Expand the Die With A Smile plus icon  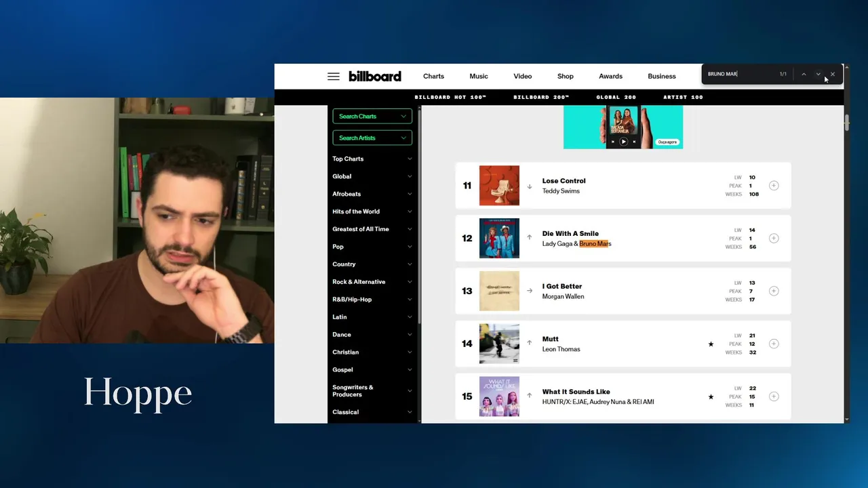coord(774,239)
